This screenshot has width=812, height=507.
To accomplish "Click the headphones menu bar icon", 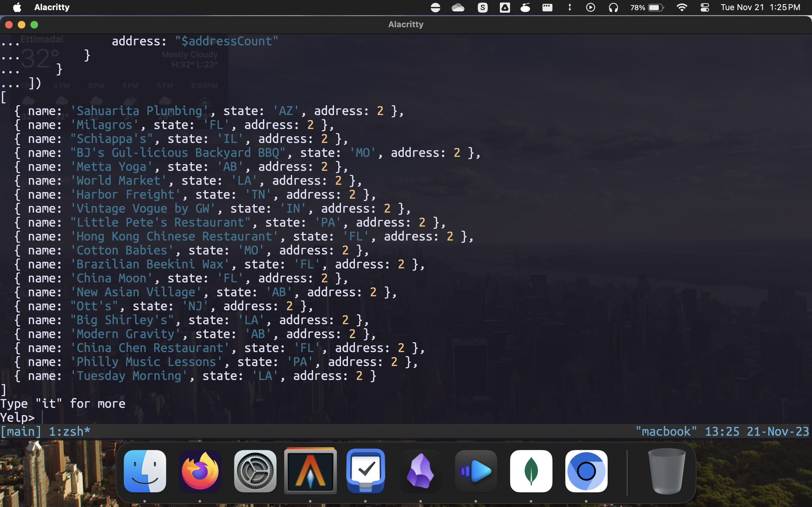I will (x=613, y=7).
